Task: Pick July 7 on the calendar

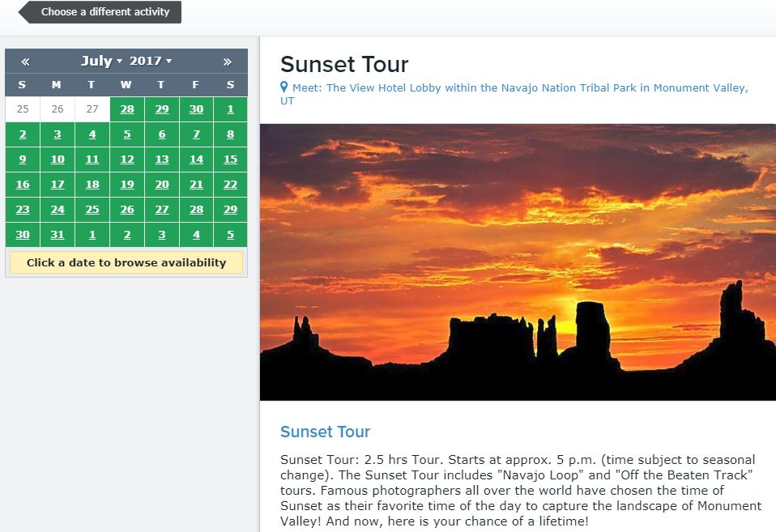Action: (197, 134)
